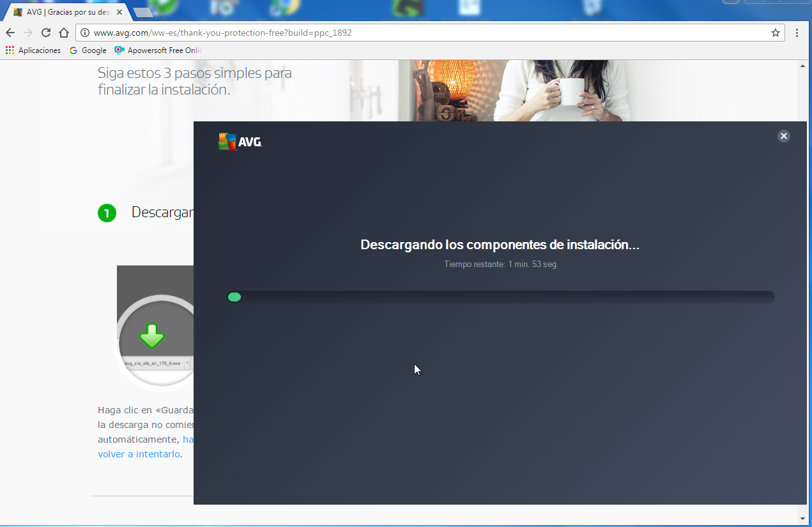Click the 'Descargando los componentes de instalación...' heading
Screen dimensions: 812x527
click(500, 245)
